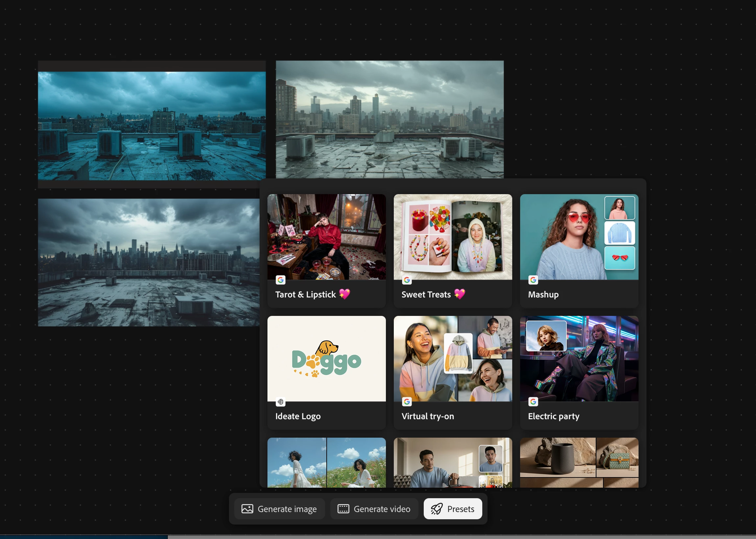756x539 pixels.
Task: Open the Virtual try-on preset
Action: (453, 359)
